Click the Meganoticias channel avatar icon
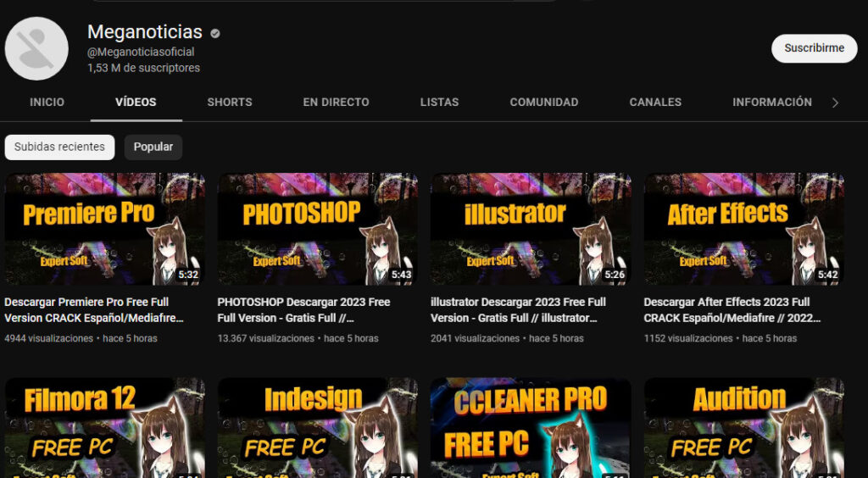 [x=36, y=48]
